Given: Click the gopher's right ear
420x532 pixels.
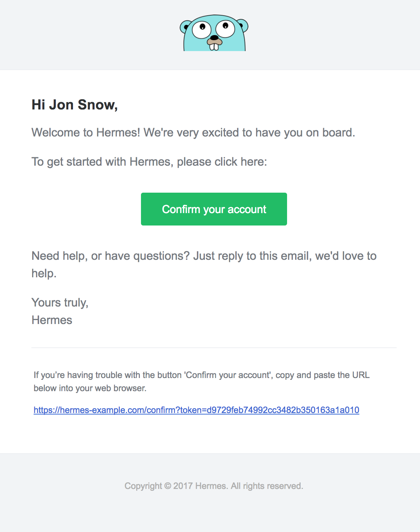Looking at the screenshot, I should click(244, 26).
